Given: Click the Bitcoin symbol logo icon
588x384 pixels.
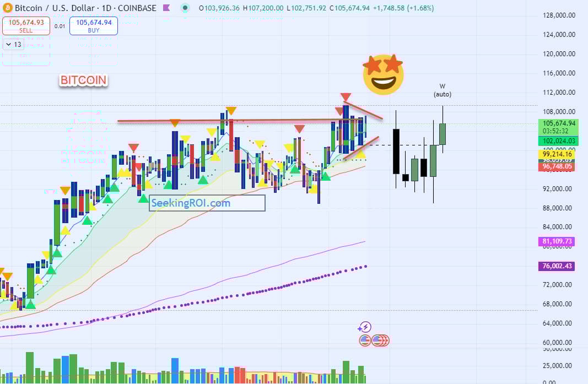Looking at the screenshot, I should point(7,8).
